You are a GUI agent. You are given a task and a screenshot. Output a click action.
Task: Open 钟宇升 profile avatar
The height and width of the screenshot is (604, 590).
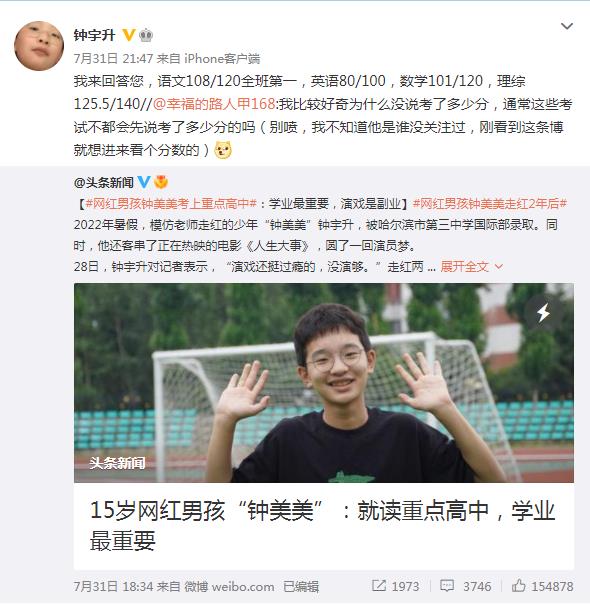point(39,46)
